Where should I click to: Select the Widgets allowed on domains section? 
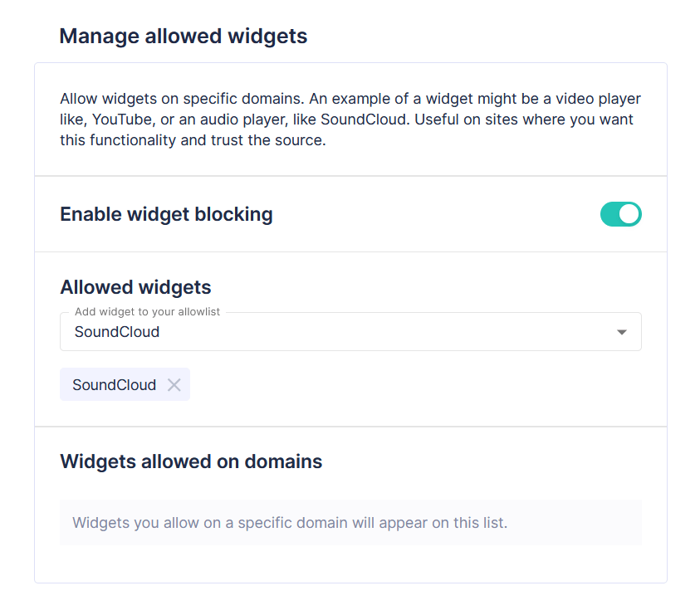[x=191, y=461]
